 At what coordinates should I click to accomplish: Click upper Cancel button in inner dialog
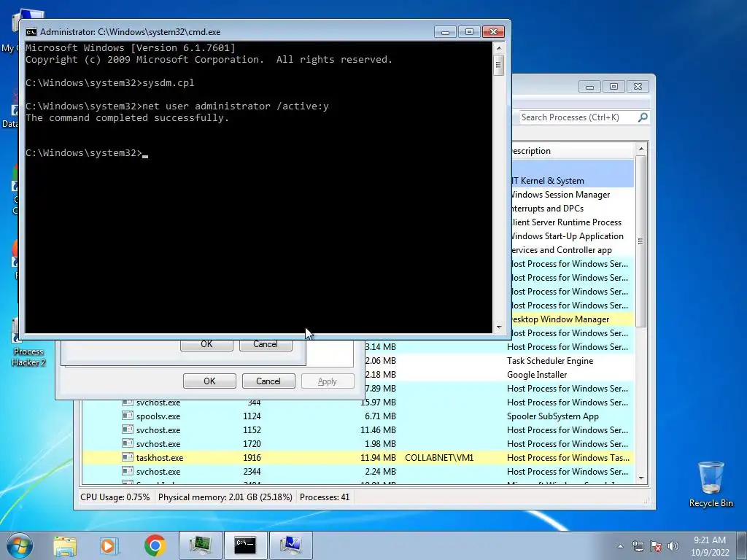coord(266,345)
